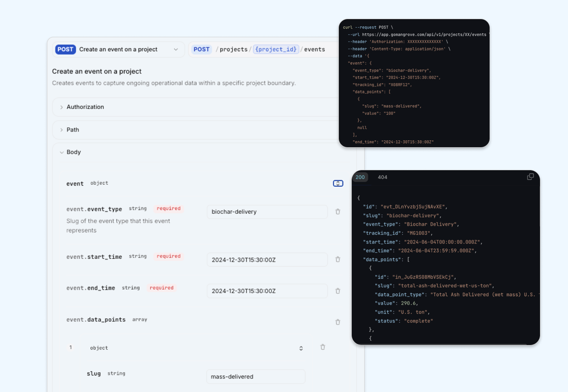The width and height of the screenshot is (568, 392).
Task: Click the event.data_points parameter label
Action: pos(96,320)
